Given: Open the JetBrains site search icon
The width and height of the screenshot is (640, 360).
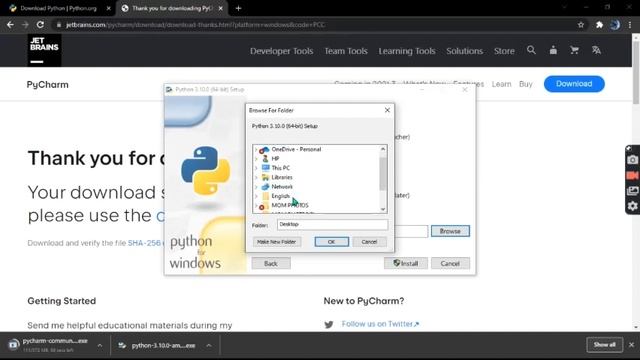Looking at the screenshot, I should pyautogui.click(x=531, y=50).
